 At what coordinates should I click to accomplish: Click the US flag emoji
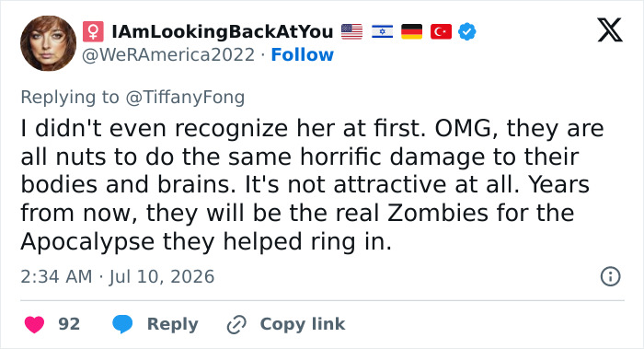point(352,31)
